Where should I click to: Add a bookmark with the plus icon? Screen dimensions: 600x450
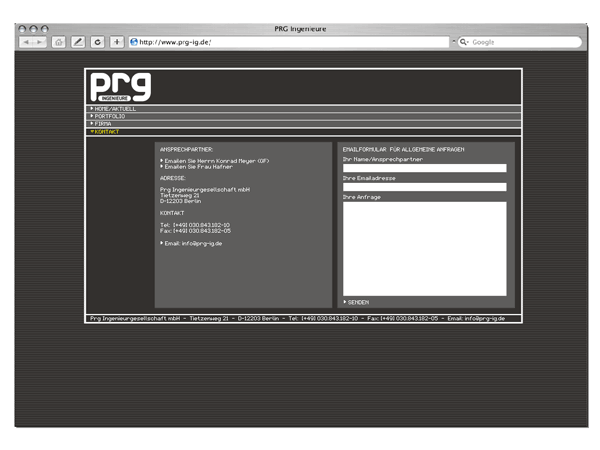click(117, 42)
